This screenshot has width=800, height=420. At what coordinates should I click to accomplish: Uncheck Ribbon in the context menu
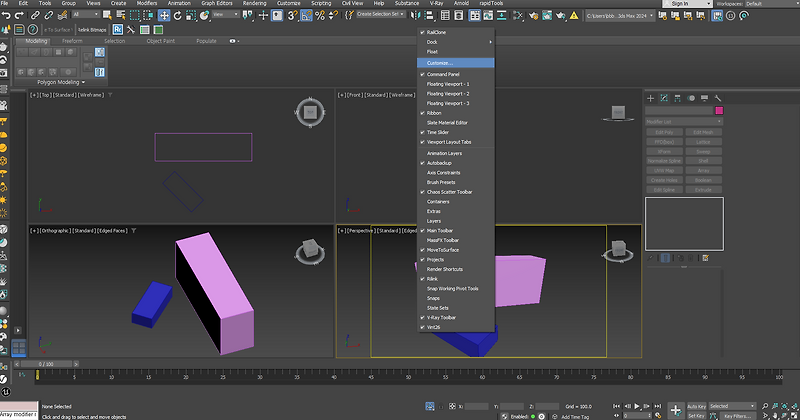(436, 113)
